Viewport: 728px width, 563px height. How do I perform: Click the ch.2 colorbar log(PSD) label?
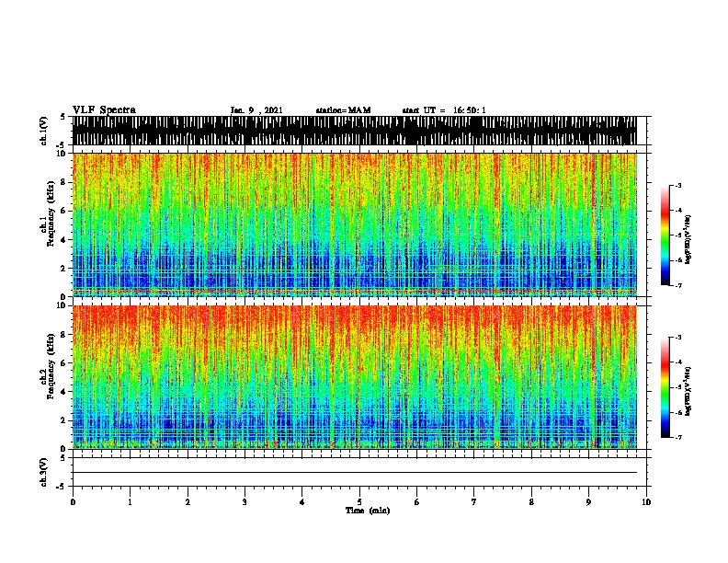688,391
